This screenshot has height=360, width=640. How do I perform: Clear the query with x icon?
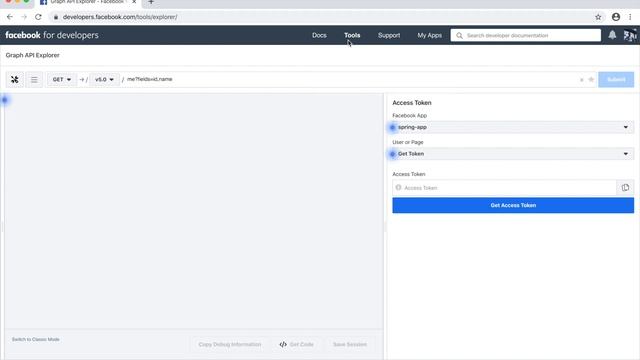click(582, 80)
